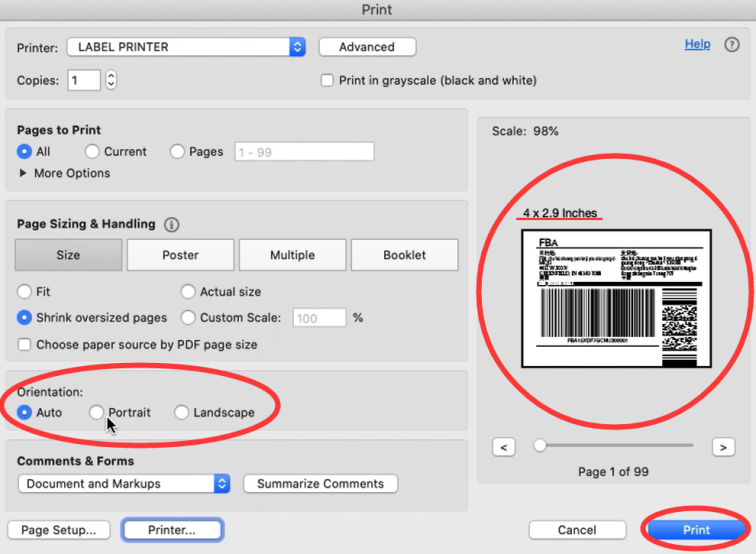The height and width of the screenshot is (554, 756).
Task: Click the 'Page 1 of 99' text
Action: pos(613,472)
